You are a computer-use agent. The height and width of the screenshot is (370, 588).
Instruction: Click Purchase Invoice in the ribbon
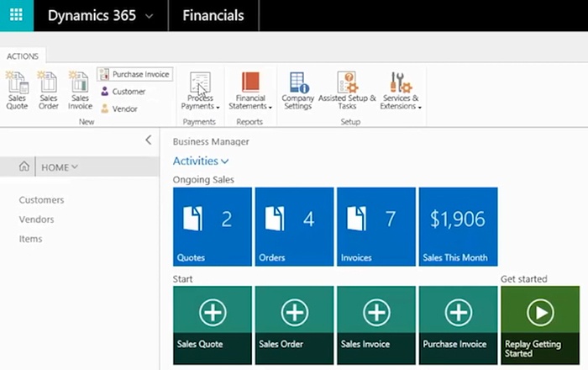pyautogui.click(x=135, y=74)
